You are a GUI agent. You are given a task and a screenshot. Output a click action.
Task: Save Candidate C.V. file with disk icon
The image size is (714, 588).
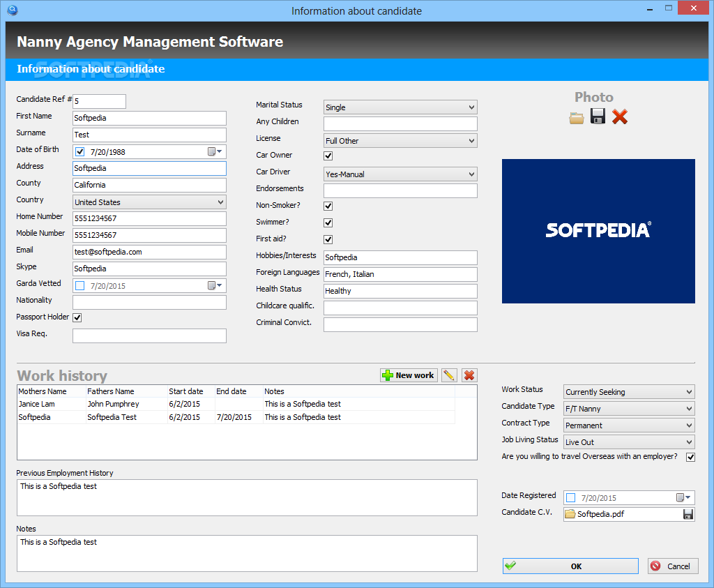688,514
